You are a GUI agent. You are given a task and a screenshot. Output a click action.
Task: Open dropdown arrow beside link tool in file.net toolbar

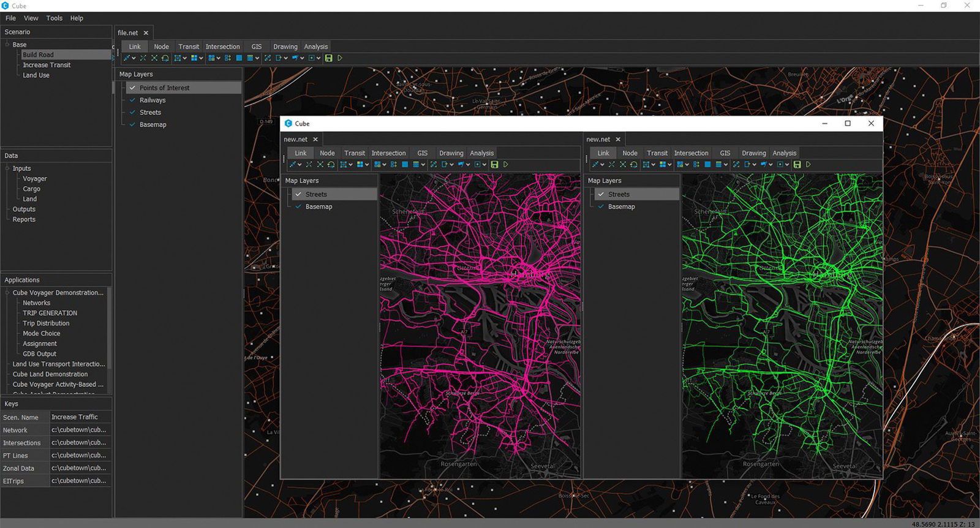pyautogui.click(x=134, y=59)
